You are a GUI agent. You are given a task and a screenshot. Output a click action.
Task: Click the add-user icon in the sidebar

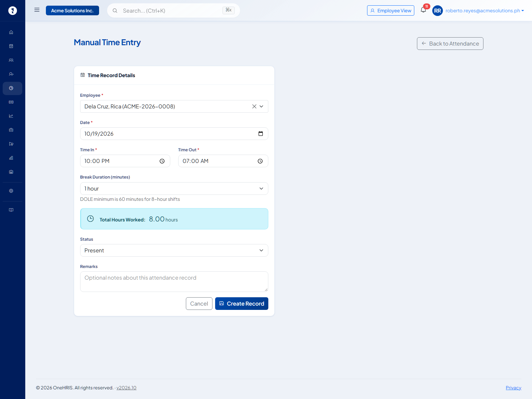click(11, 74)
